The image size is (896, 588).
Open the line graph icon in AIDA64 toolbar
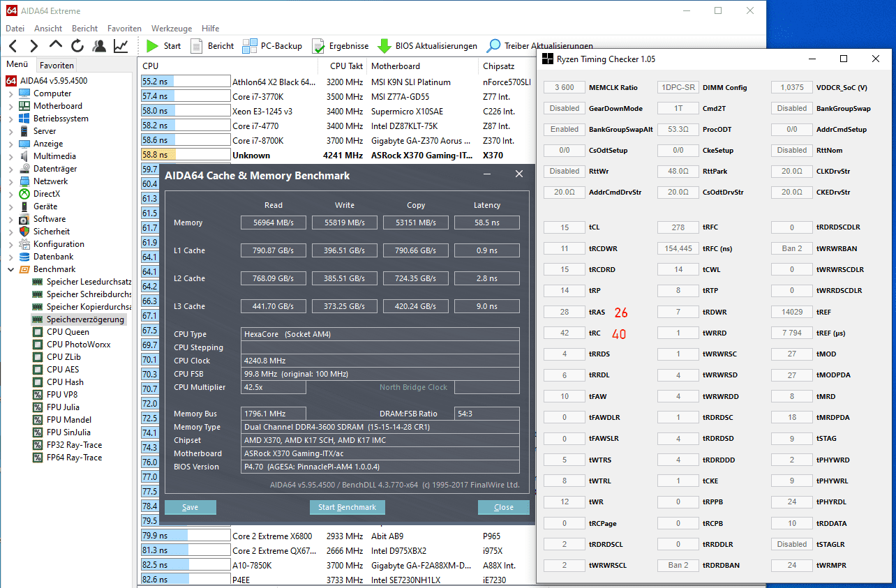click(121, 46)
